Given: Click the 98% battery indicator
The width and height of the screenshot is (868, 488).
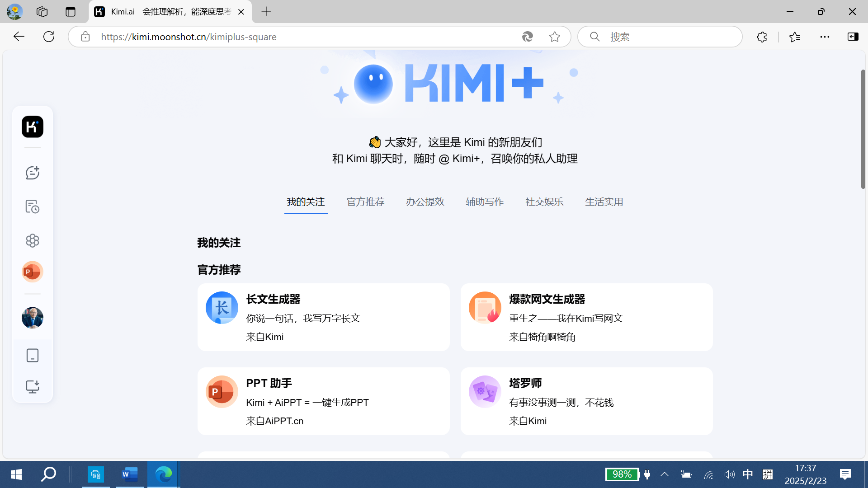Looking at the screenshot, I should click(x=622, y=474).
